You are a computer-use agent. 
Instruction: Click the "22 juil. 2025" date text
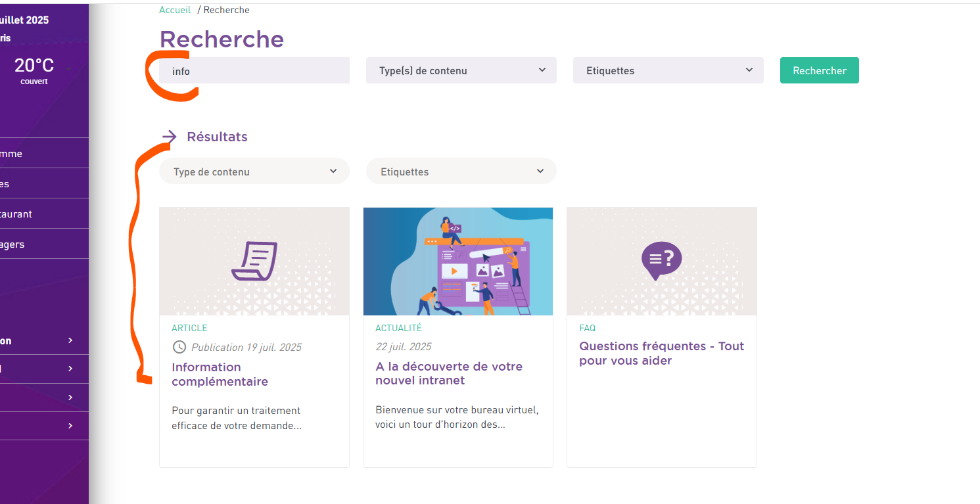click(x=404, y=346)
